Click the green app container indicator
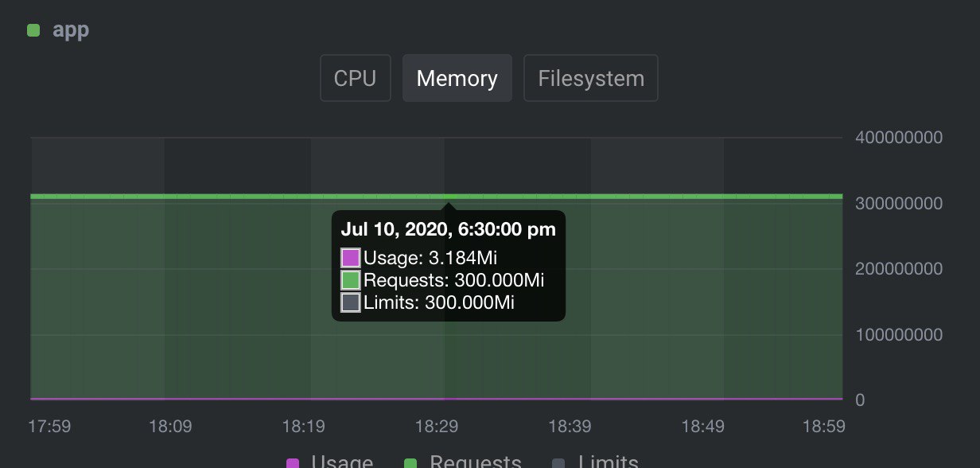Image resolution: width=980 pixels, height=468 pixels. click(x=33, y=30)
